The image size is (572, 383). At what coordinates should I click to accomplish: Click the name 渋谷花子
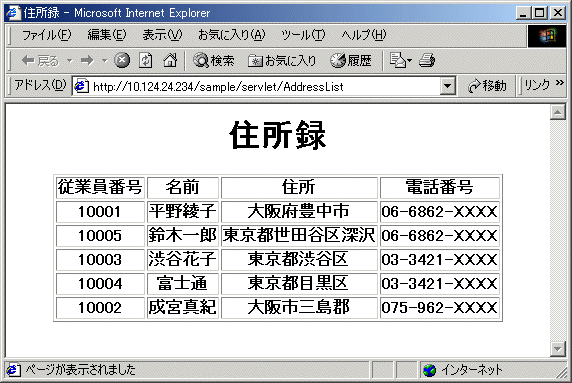[182, 259]
